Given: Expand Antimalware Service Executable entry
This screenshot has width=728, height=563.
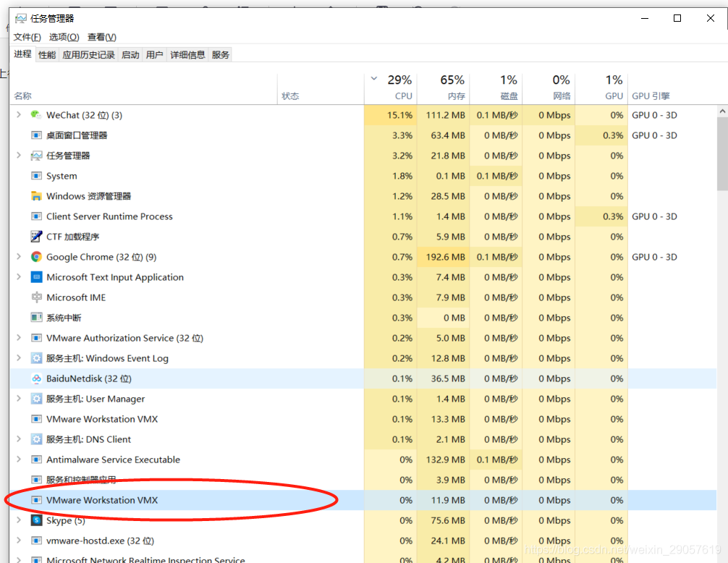Looking at the screenshot, I should pyautogui.click(x=19, y=460).
